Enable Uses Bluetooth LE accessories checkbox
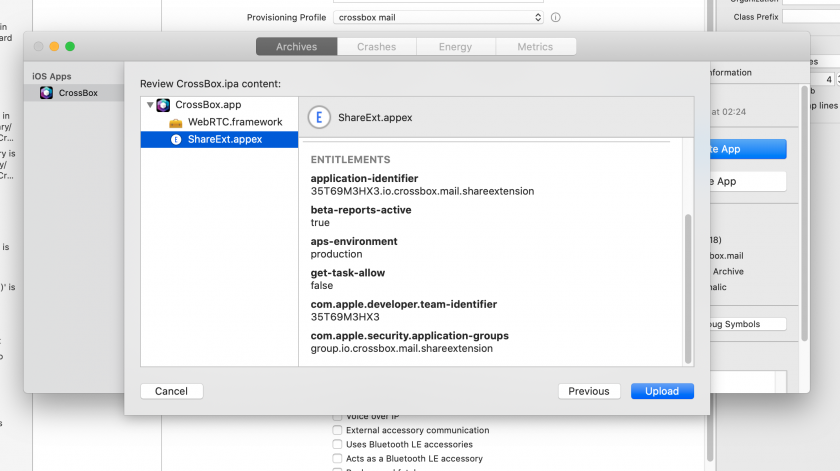Image resolution: width=840 pixels, height=471 pixels. tap(337, 444)
